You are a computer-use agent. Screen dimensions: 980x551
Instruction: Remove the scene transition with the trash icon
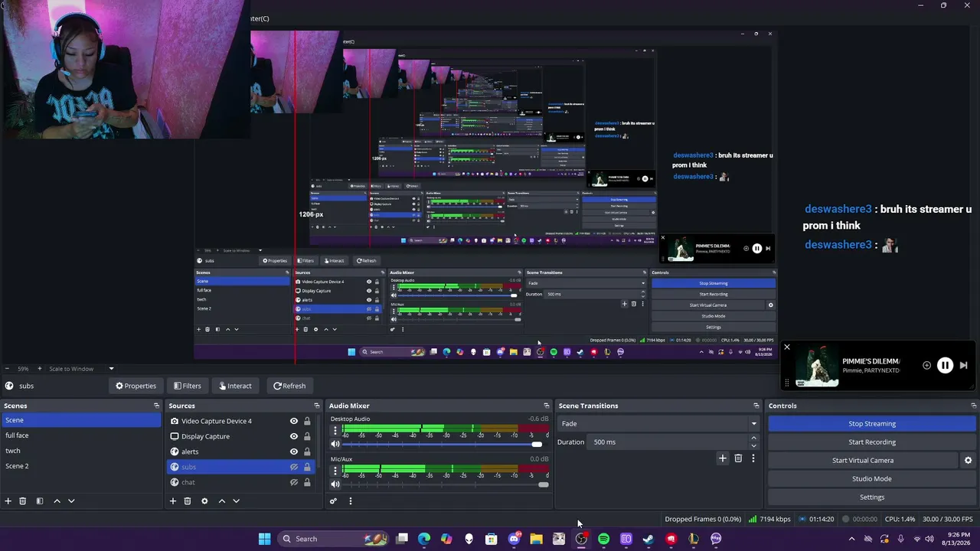coord(738,458)
